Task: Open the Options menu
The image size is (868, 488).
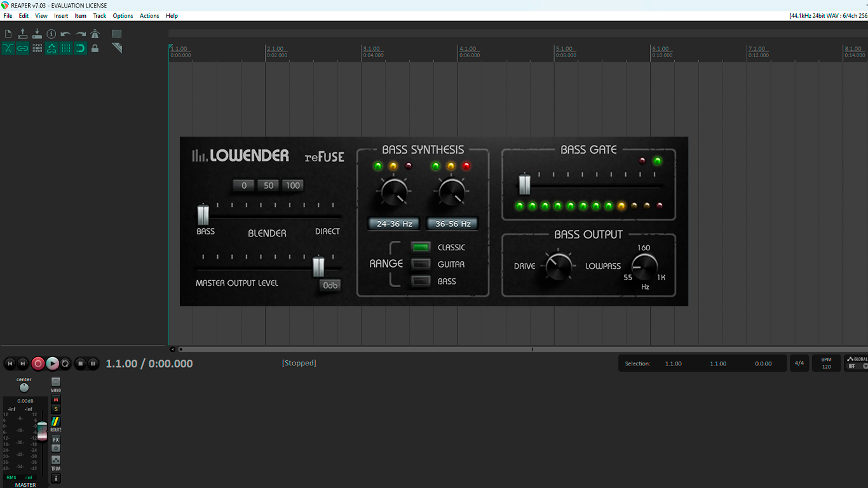Action: coord(123,16)
